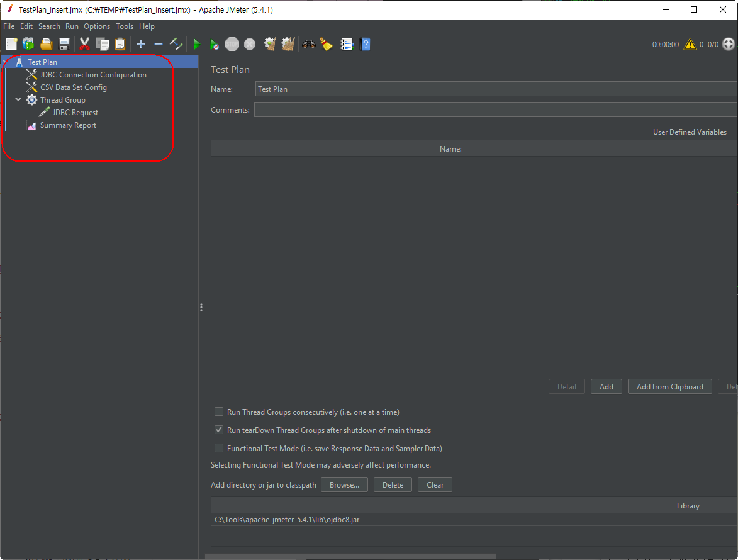
Task: Click the Paste clipboard icon
Action: [120, 44]
